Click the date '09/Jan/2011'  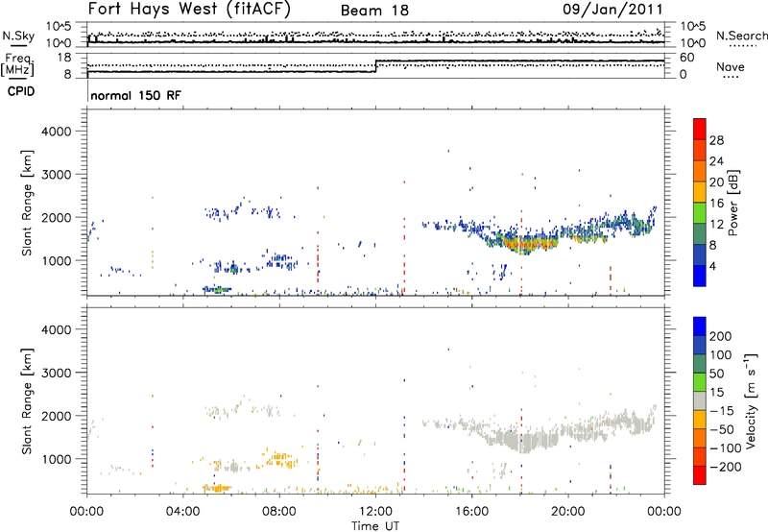612,9
